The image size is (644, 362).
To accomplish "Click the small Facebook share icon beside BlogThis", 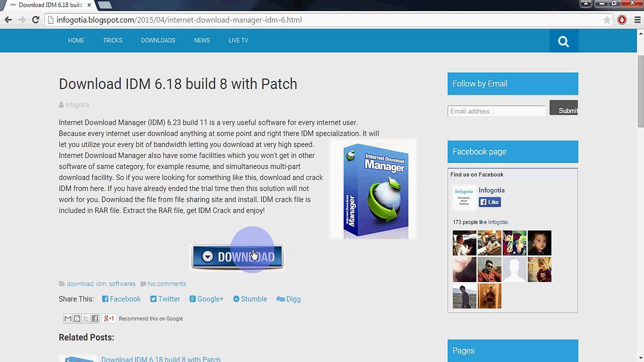I will (95, 318).
